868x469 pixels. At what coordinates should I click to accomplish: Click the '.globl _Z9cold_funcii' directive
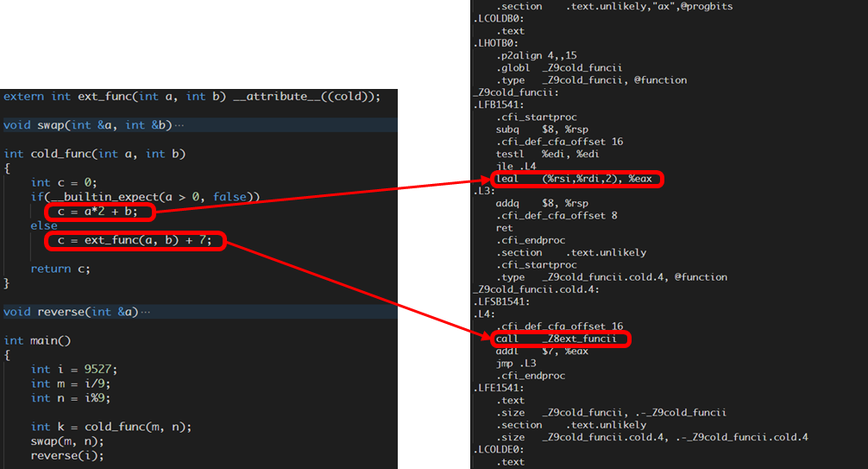[558, 67]
